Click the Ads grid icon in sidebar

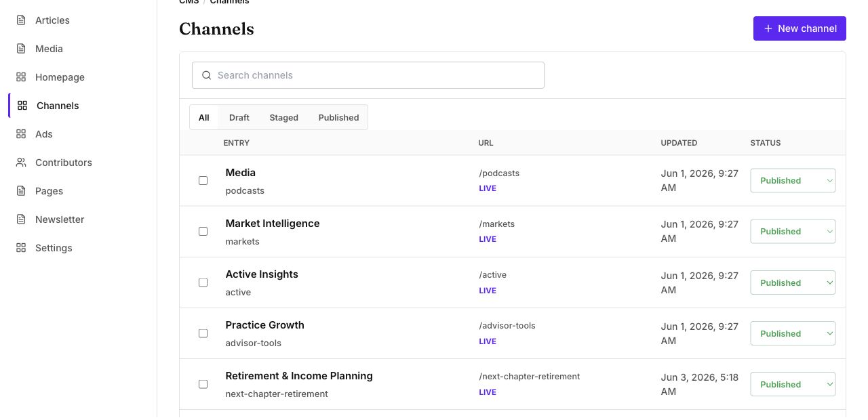pyautogui.click(x=21, y=134)
